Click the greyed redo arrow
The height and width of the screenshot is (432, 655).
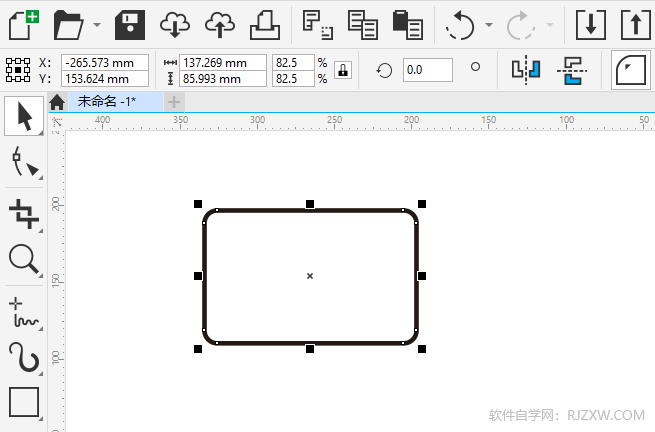coord(520,25)
